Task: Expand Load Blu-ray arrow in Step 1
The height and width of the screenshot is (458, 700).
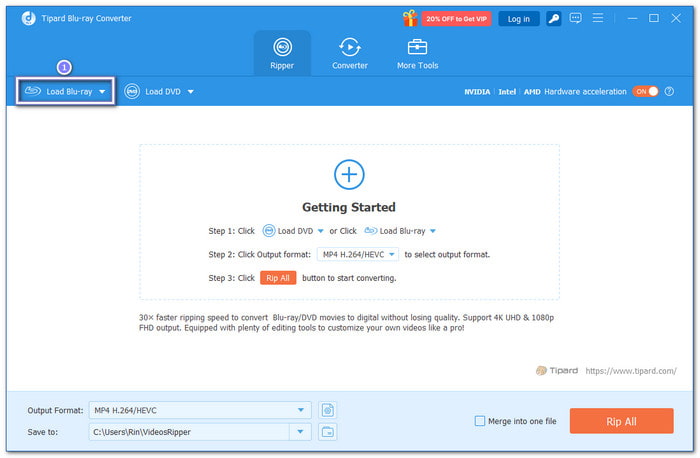Action: coord(433,231)
